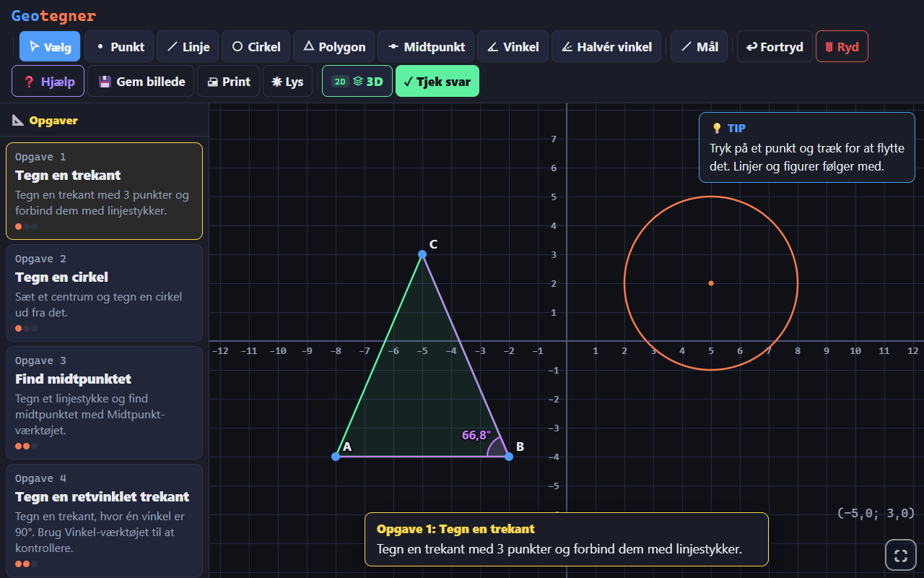924x578 pixels.
Task: Choose the Halvér vinkel tool
Action: (606, 46)
